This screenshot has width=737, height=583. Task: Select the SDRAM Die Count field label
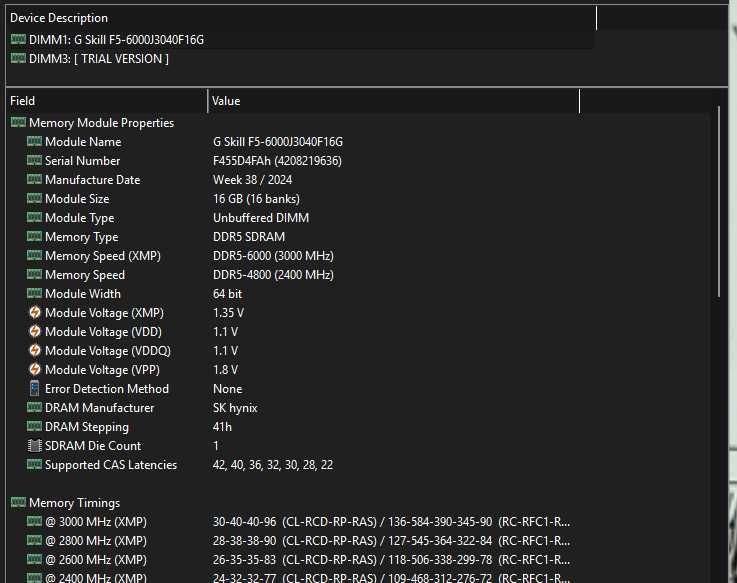pyautogui.click(x=93, y=446)
